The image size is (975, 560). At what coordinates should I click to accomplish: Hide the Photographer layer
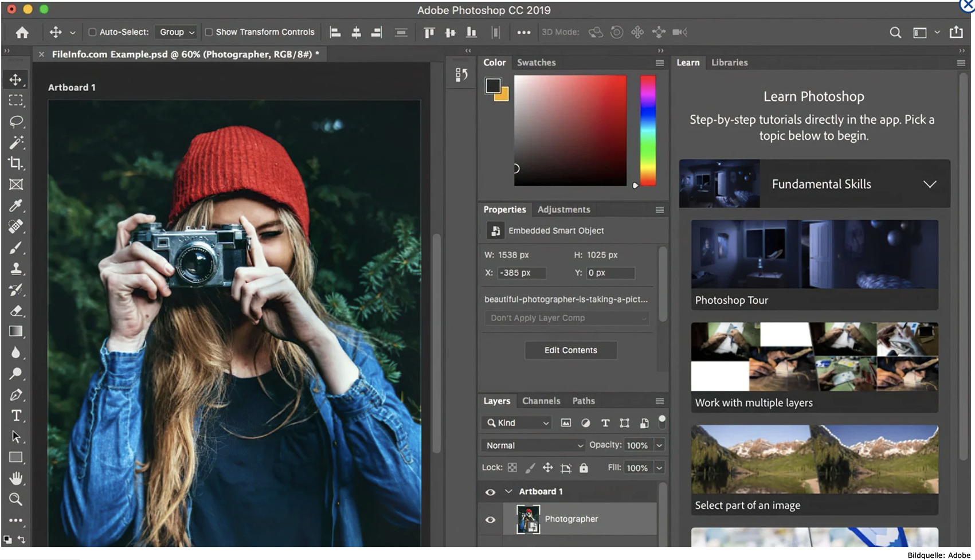490,519
